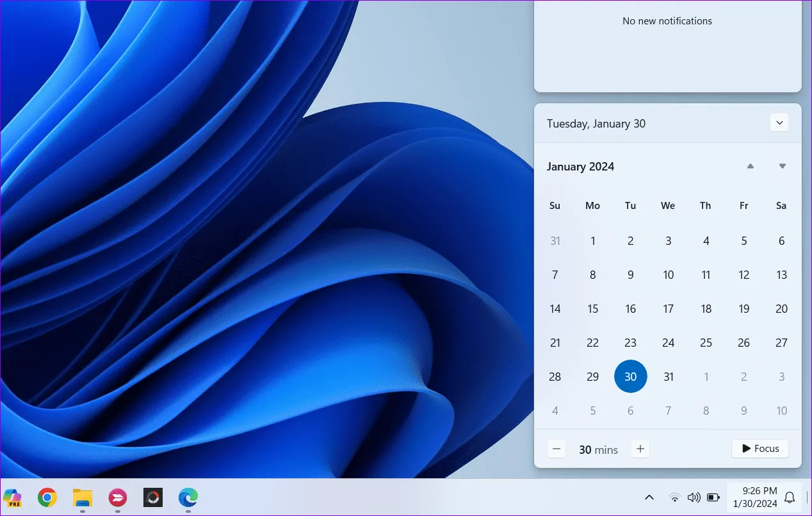The image size is (812, 516).
Task: Decrease focus duration with minus button
Action: (556, 449)
